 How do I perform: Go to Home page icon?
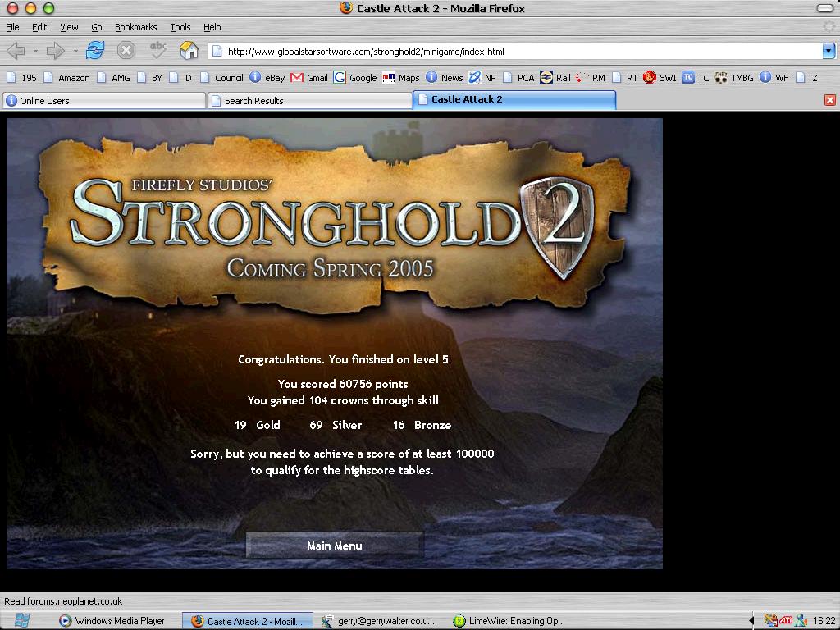(x=189, y=50)
